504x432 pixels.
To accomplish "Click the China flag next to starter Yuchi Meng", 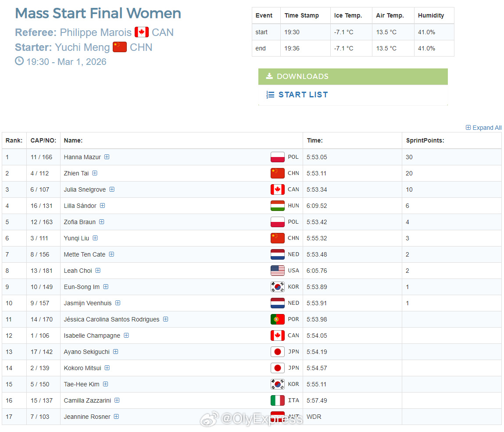I will coord(120,47).
